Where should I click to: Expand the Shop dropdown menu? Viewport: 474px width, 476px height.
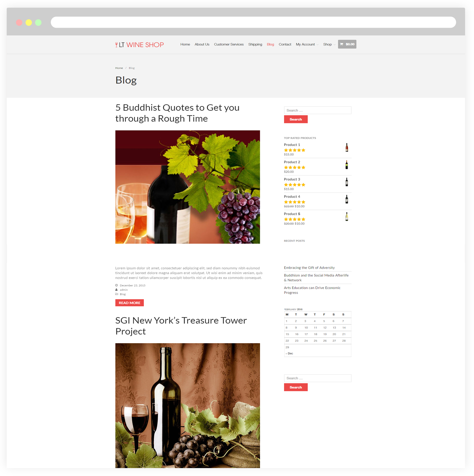pyautogui.click(x=329, y=44)
